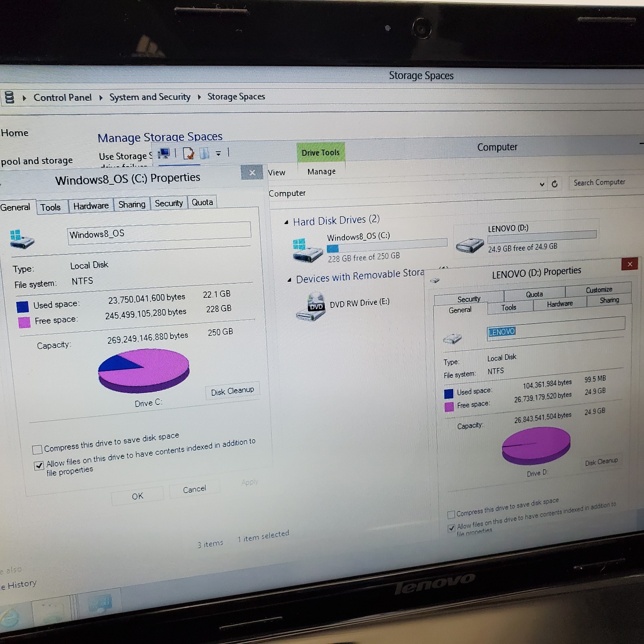
Task: Select General tab in C: Properties
Action: (x=15, y=207)
